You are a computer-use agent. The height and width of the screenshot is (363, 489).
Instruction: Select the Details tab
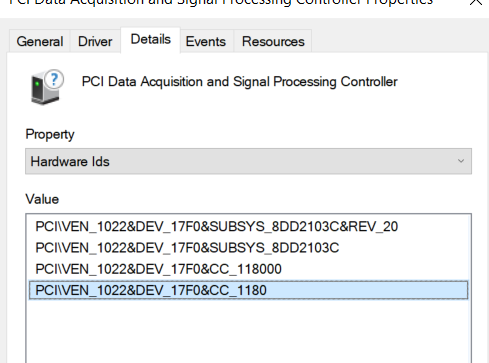click(151, 40)
